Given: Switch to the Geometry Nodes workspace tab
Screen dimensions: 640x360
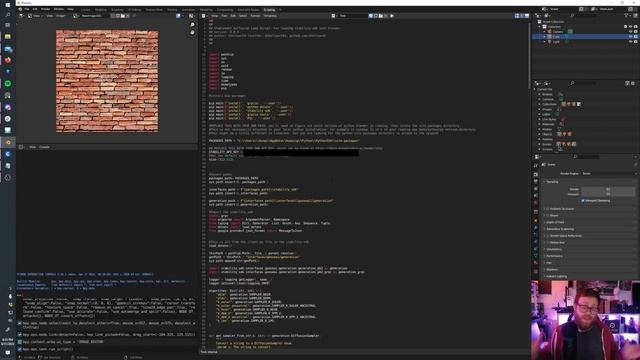Looking at the screenshot, I should 248,9.
